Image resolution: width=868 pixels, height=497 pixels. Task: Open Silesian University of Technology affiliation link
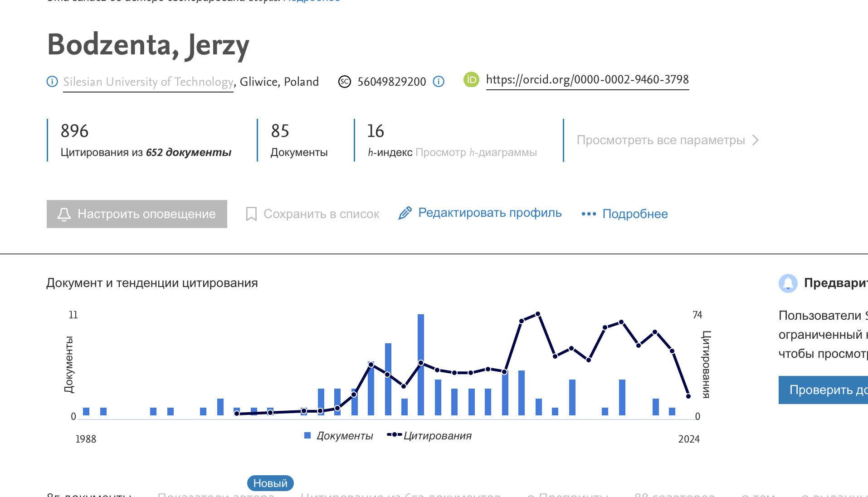(148, 82)
